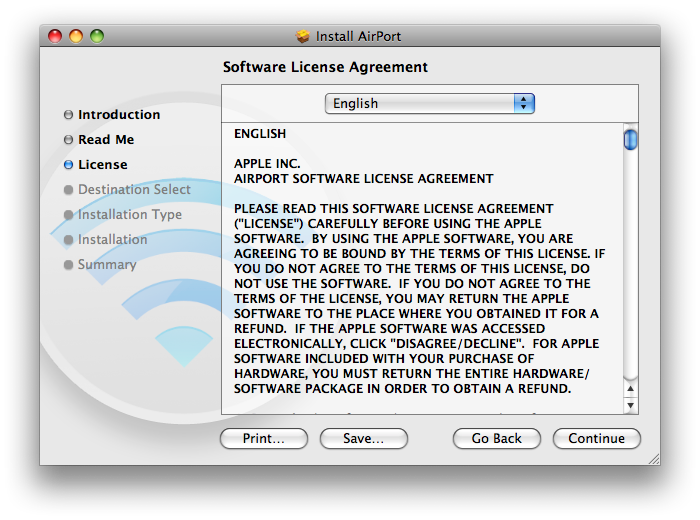This screenshot has height=520, width=700.
Task: Click the Installation step bullet
Action: click(68, 240)
